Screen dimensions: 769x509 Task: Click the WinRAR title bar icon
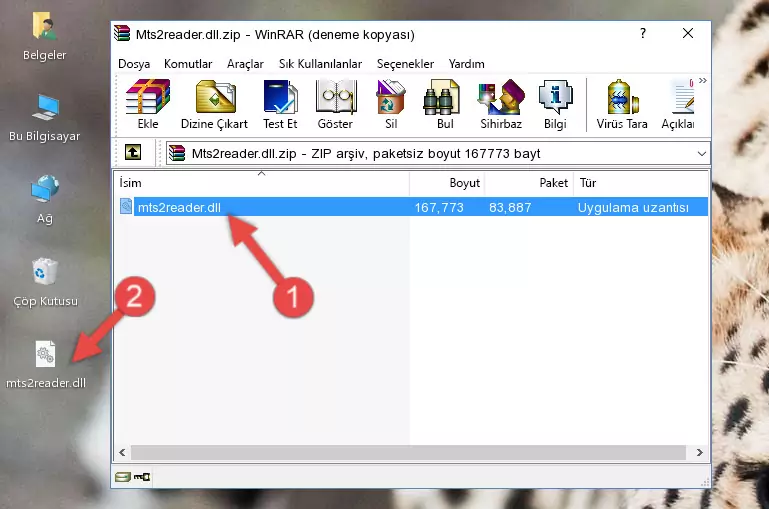pos(122,33)
